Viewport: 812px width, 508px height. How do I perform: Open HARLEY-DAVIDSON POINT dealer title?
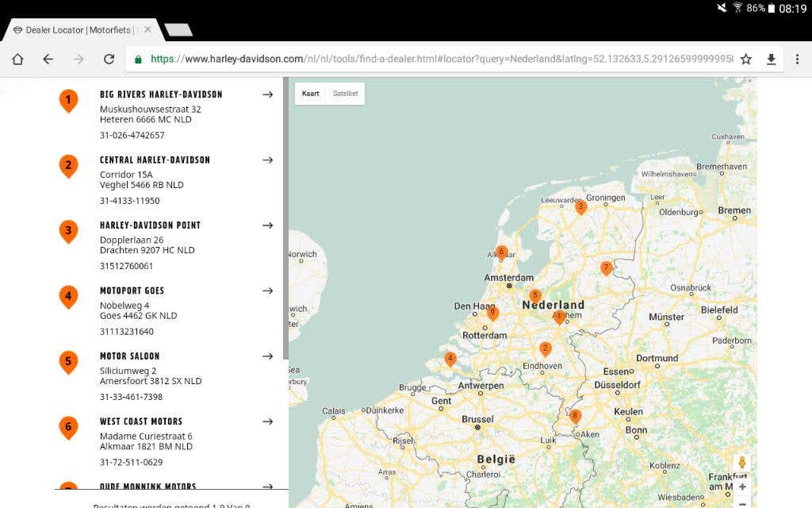[x=150, y=225]
